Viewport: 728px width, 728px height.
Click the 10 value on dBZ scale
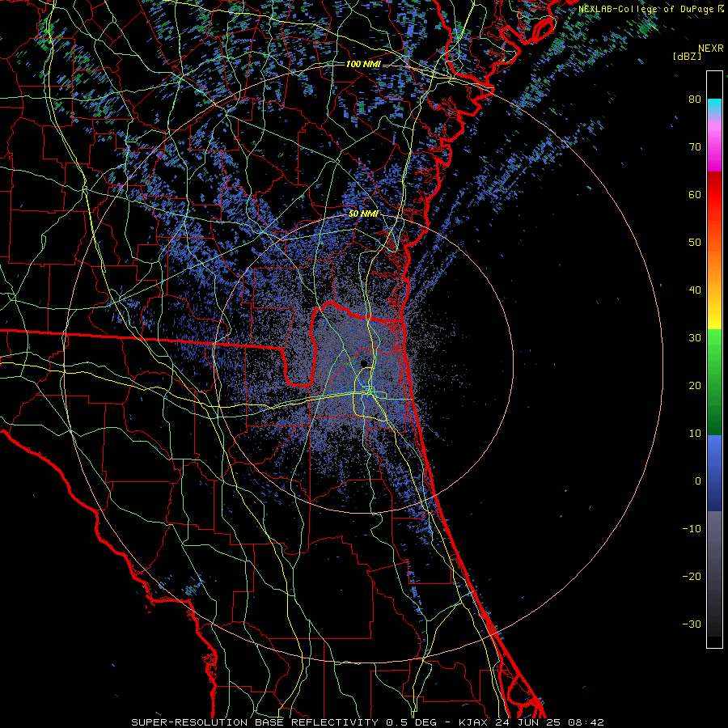click(x=695, y=434)
